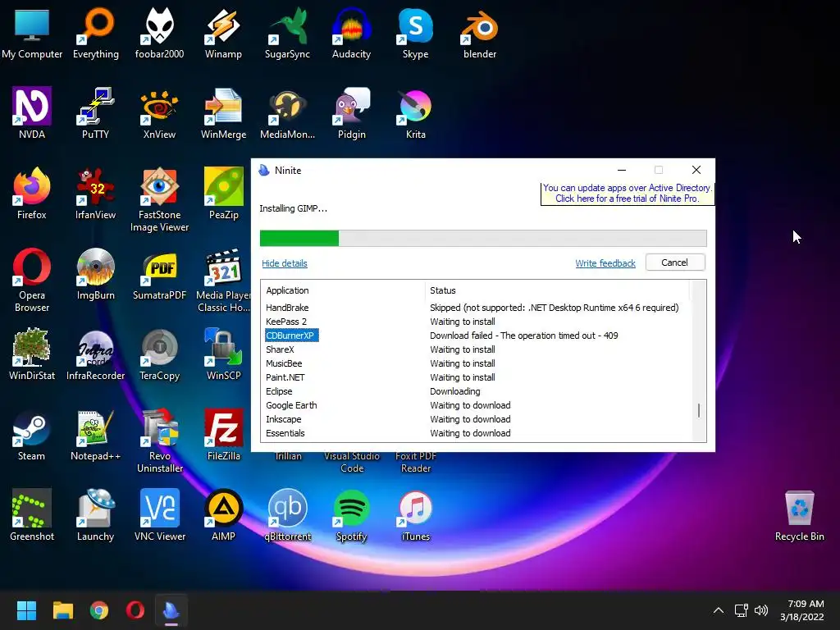Click the Ninite details list scrollbar thumb

click(x=699, y=411)
